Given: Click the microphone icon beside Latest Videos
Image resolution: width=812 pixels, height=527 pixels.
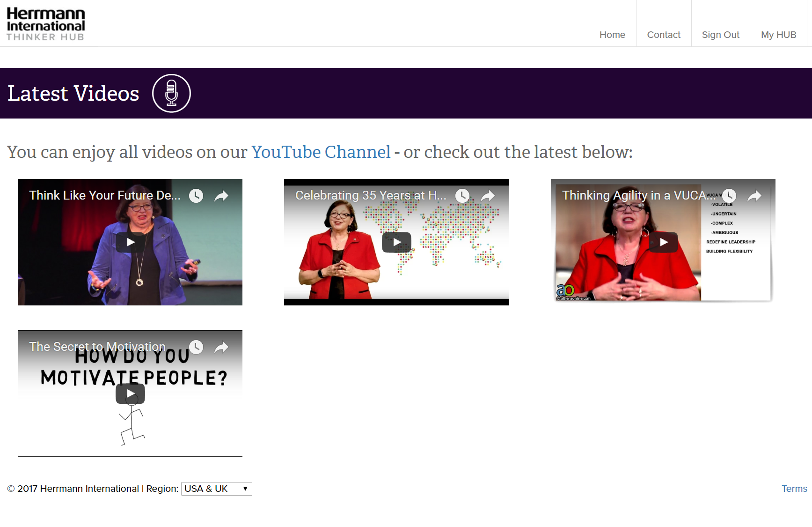Looking at the screenshot, I should click(171, 93).
